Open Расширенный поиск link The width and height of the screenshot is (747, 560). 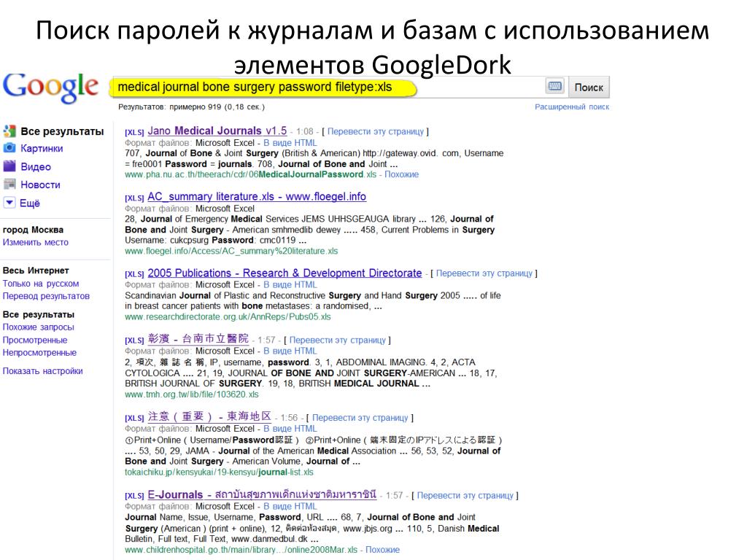point(572,106)
